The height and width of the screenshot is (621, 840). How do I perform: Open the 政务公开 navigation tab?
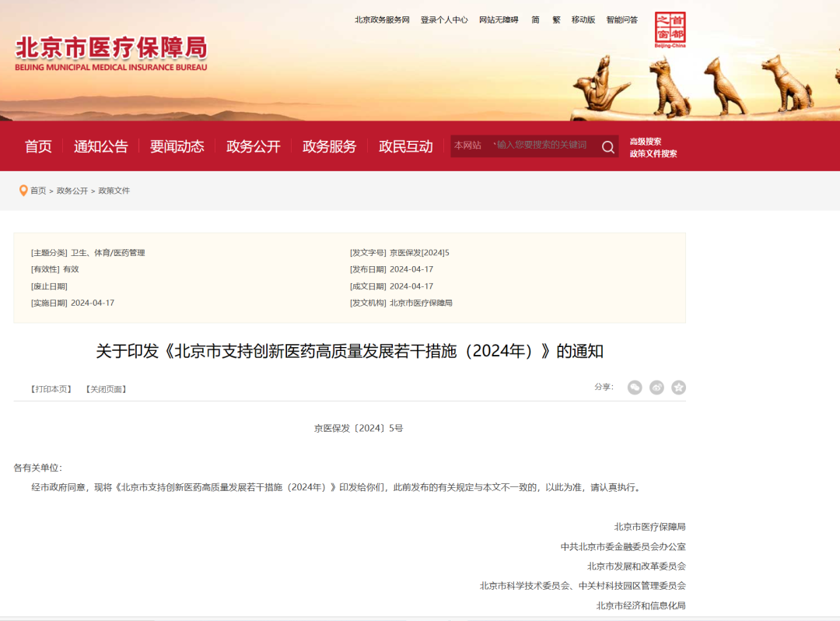(254, 146)
